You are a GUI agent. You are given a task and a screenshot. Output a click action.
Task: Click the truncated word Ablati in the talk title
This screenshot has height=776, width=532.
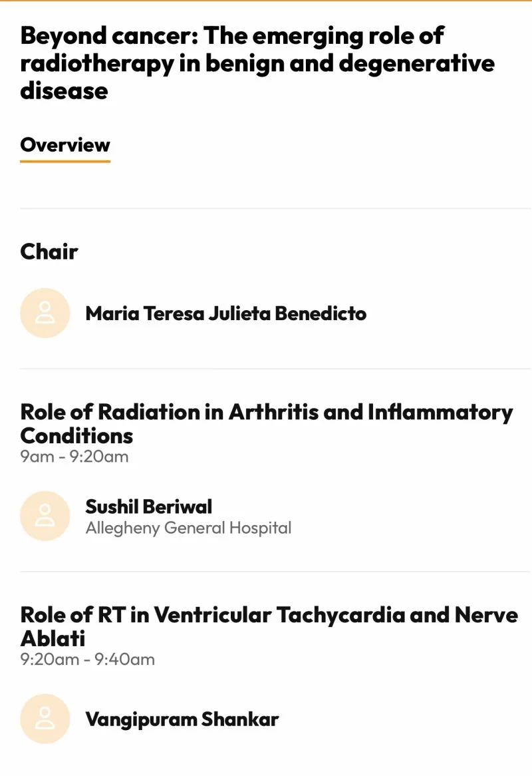click(x=53, y=638)
